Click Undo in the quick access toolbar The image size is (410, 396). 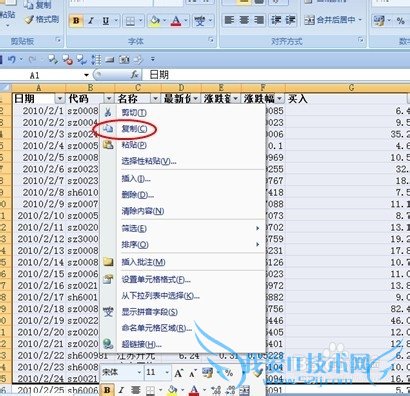click(12, 60)
